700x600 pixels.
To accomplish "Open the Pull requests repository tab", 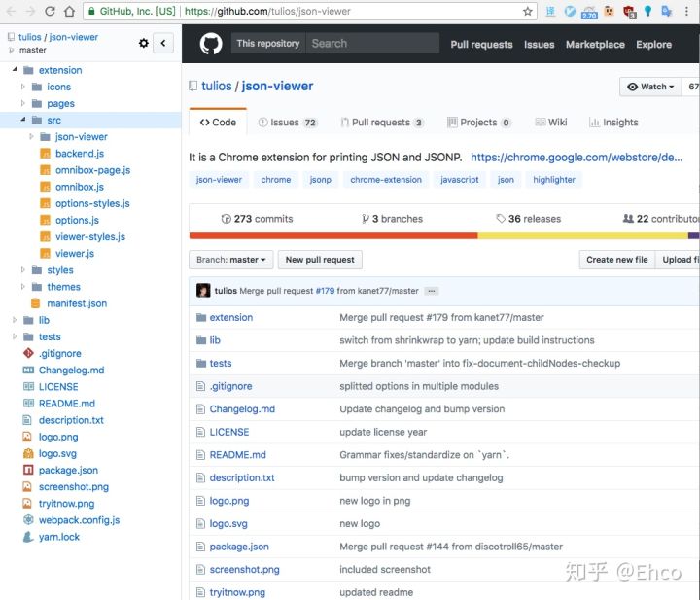I will tap(381, 123).
